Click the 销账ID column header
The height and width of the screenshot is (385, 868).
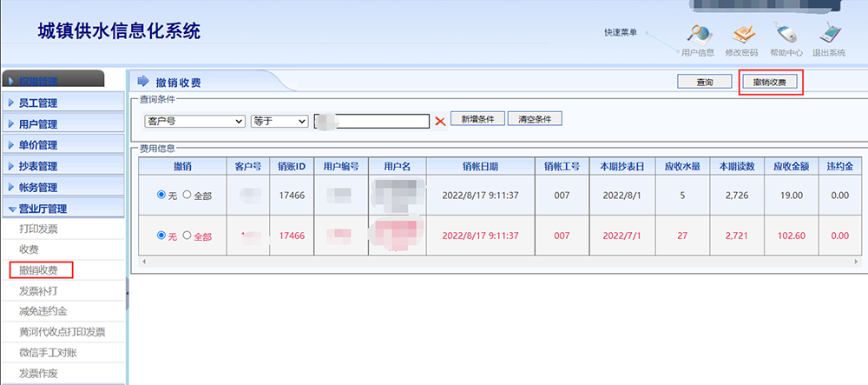click(292, 166)
